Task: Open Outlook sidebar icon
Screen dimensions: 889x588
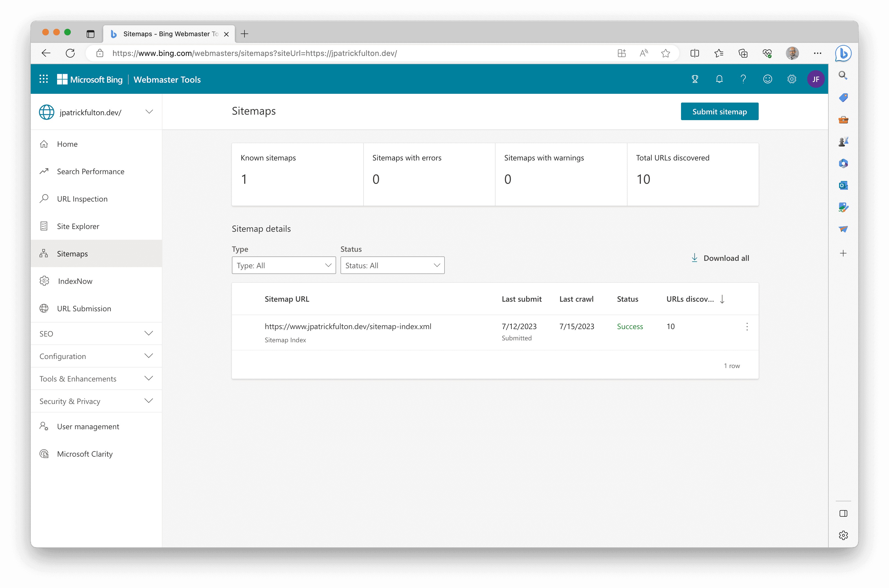Action: pyautogui.click(x=843, y=185)
